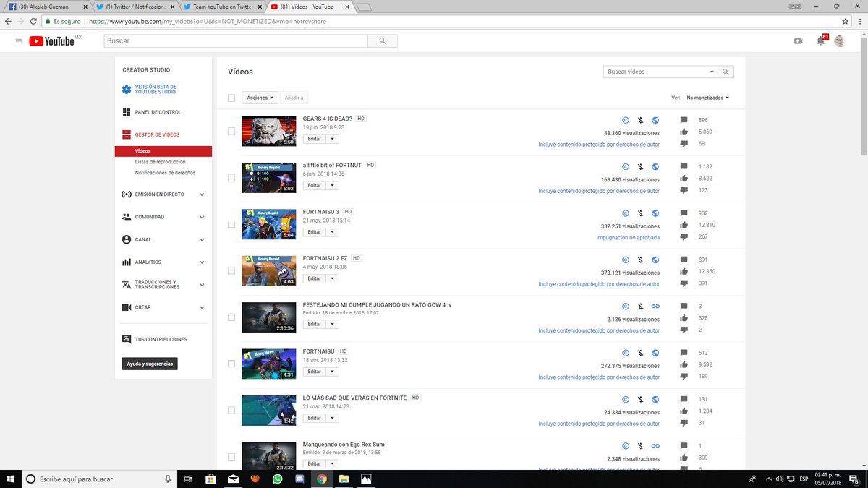This screenshot has height=488, width=868.
Task: Open the account avatar menu
Action: coord(839,41)
